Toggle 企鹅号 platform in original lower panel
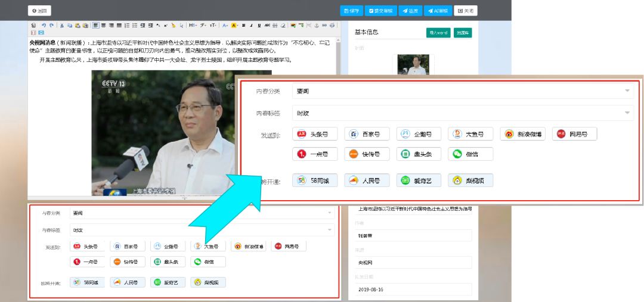The height and width of the screenshot is (302, 644). (x=168, y=246)
